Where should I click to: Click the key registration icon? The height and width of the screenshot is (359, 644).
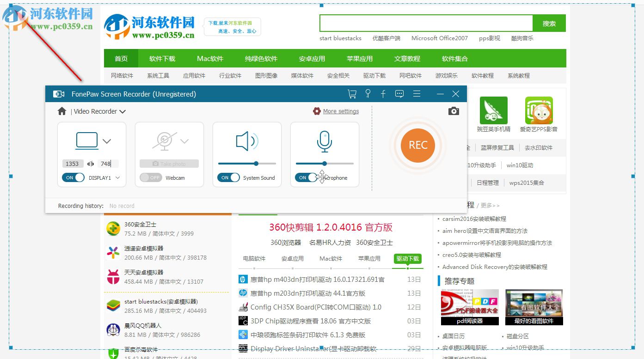[368, 94]
